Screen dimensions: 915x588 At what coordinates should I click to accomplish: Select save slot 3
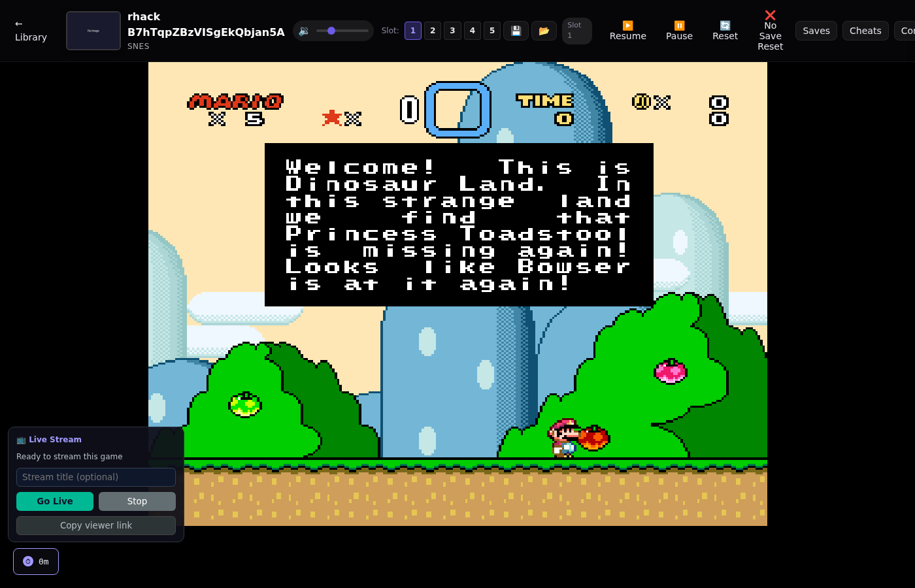[x=452, y=31]
